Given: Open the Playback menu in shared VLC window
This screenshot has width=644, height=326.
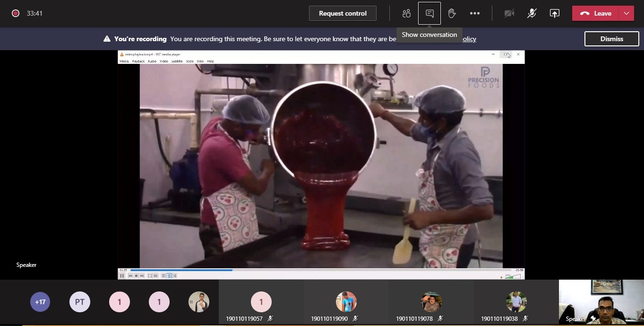Looking at the screenshot, I should [138, 61].
